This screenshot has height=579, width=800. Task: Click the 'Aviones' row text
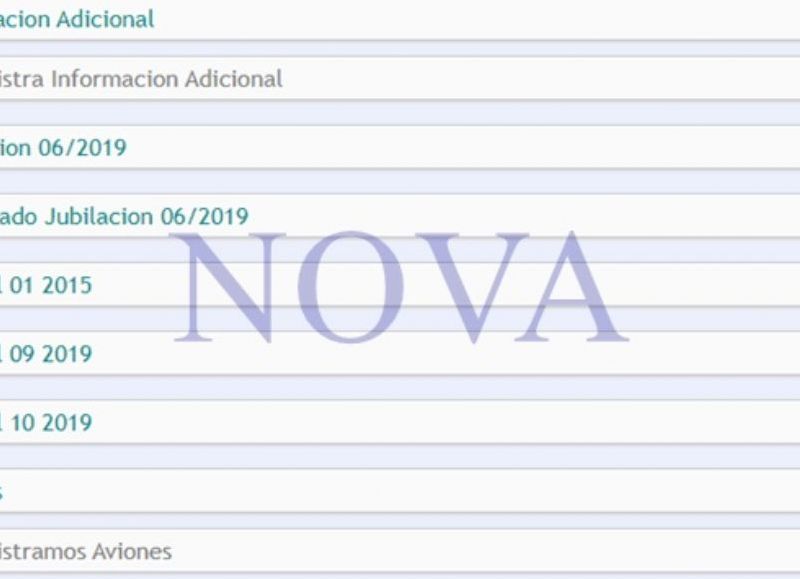85,551
